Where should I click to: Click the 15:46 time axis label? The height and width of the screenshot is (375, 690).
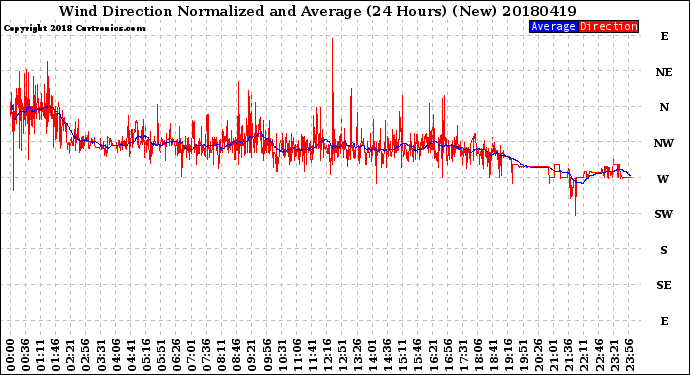pyautogui.click(x=418, y=355)
